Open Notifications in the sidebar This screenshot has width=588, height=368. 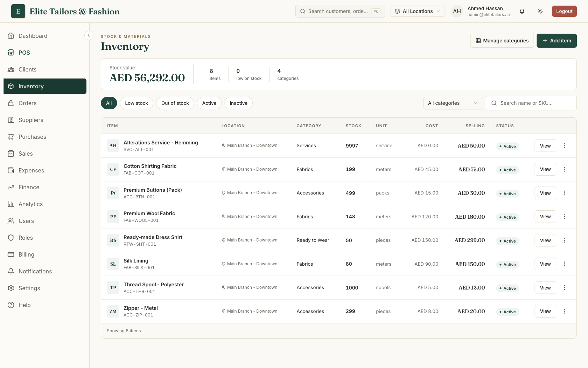click(45, 271)
